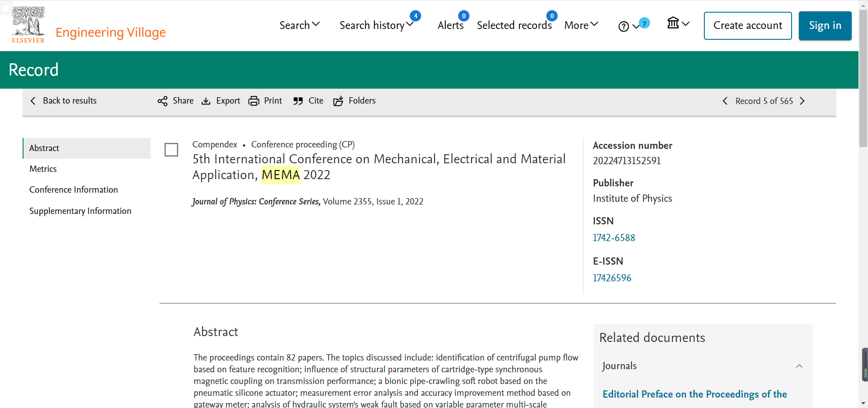
Task: Click the Back to results left chevron
Action: (33, 101)
